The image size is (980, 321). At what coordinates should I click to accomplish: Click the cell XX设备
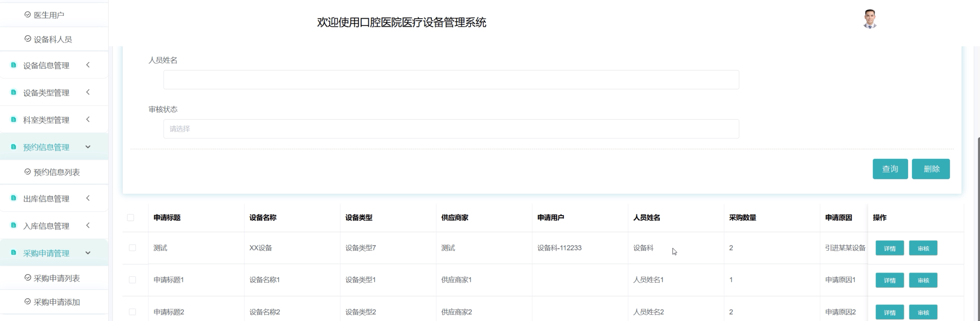tap(261, 248)
